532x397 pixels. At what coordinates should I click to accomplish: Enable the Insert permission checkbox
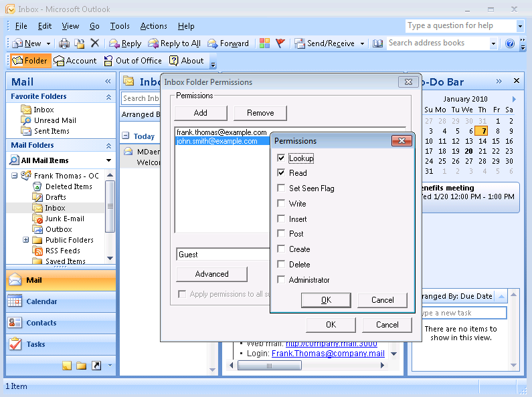(281, 219)
